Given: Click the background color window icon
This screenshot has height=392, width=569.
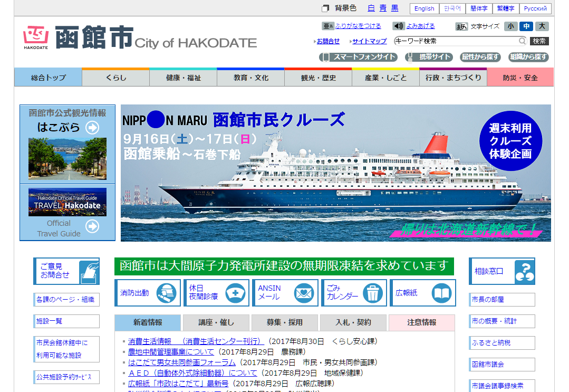Looking at the screenshot, I should (325, 8).
